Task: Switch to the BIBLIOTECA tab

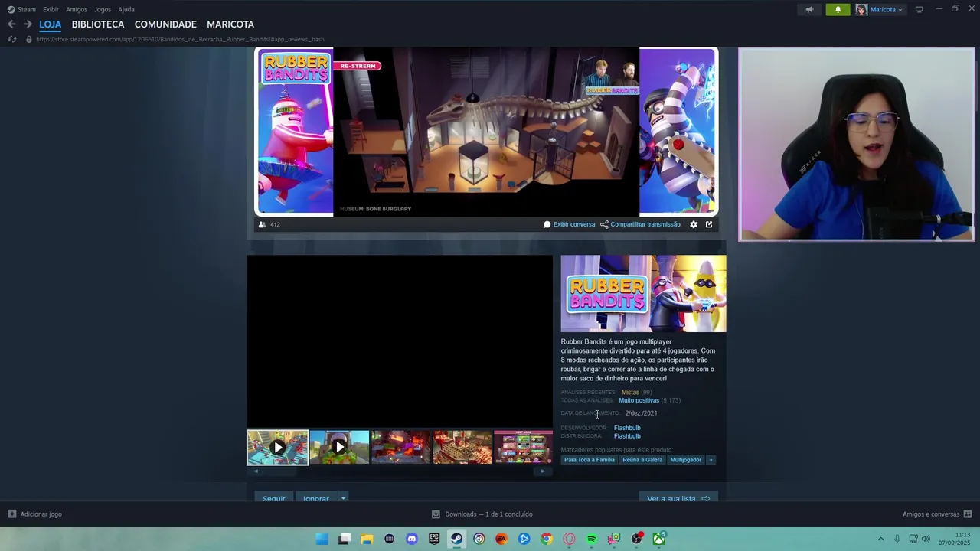Action: click(x=98, y=24)
